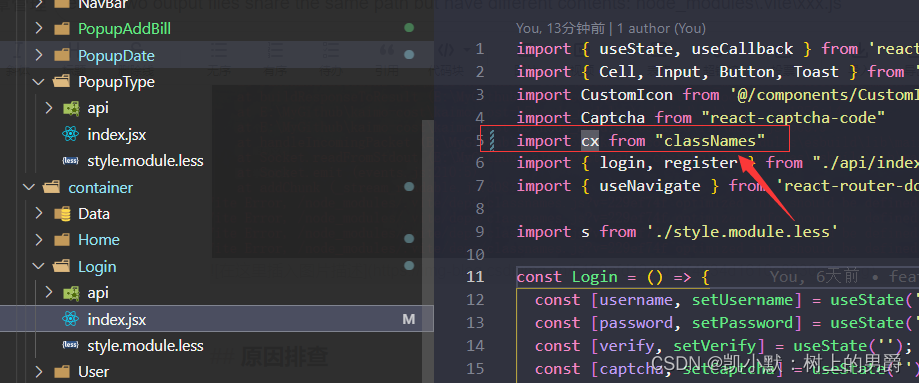The image size is (919, 383).
Task: Click 'CustomIcon' on line 3
Action: [627, 94]
